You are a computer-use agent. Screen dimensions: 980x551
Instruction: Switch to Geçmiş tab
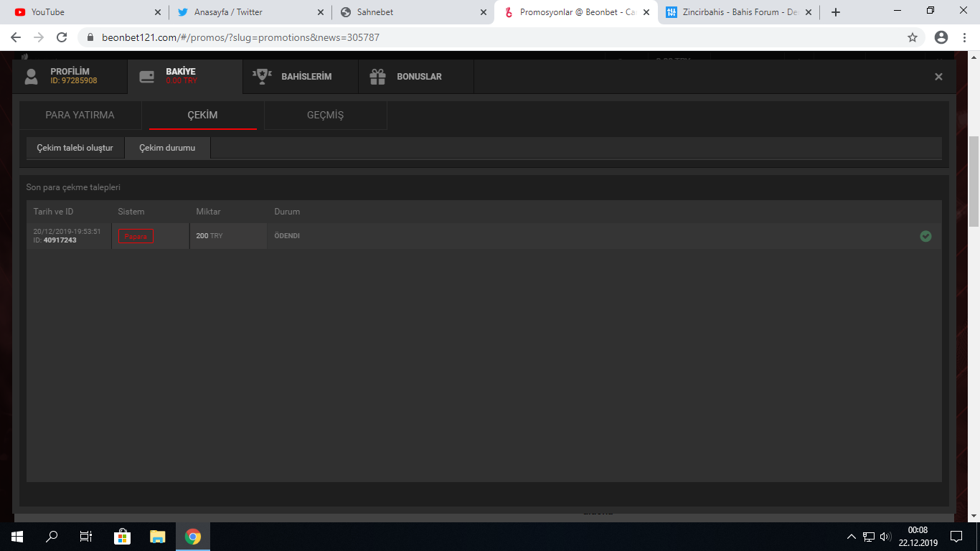pos(325,115)
